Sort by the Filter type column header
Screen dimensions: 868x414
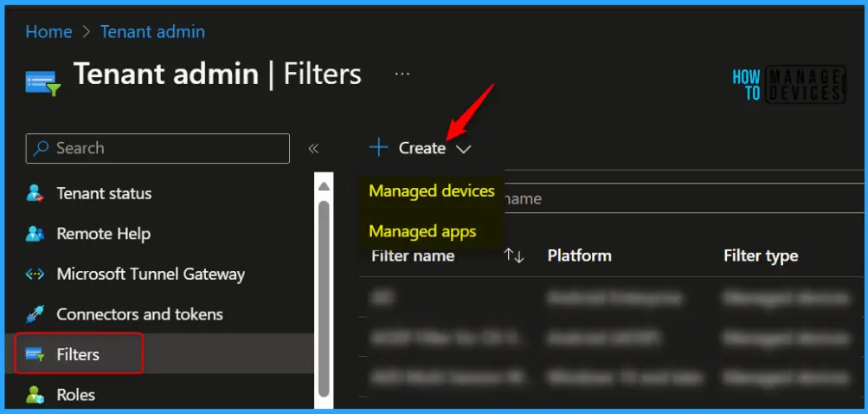point(761,256)
